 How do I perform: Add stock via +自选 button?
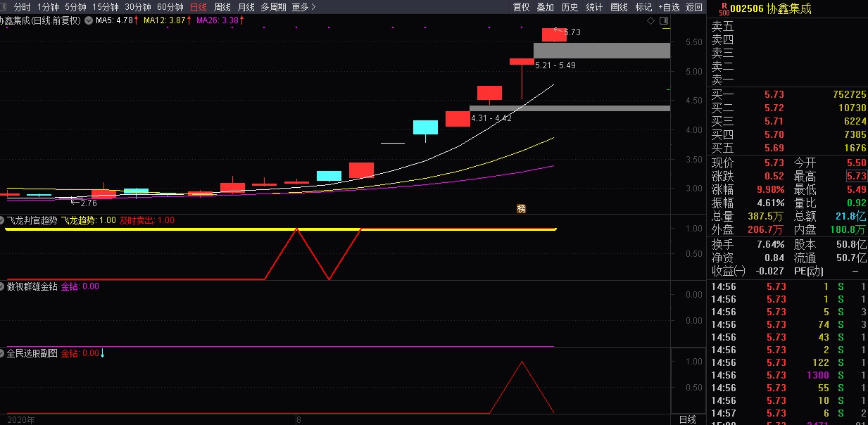pyautogui.click(x=669, y=7)
